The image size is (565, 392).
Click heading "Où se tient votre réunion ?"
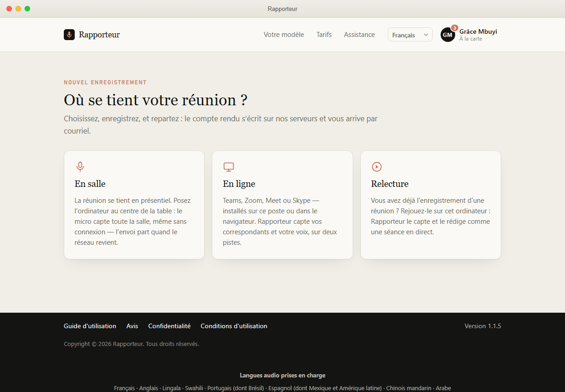(x=155, y=100)
